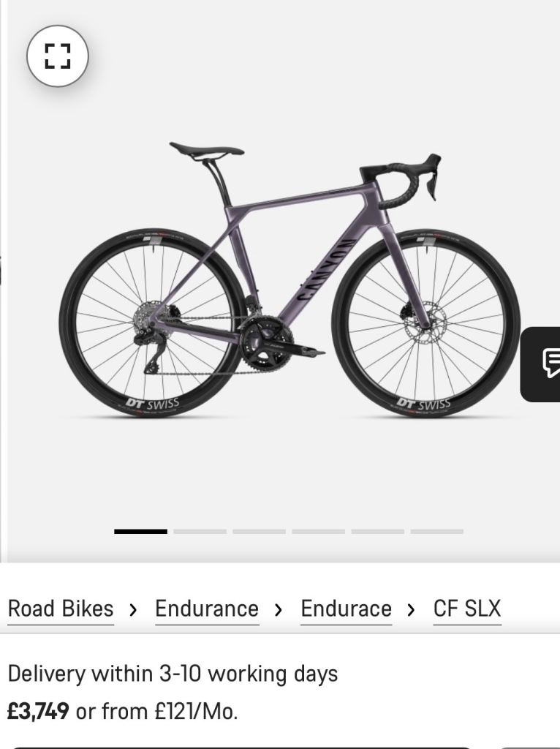Tap the CANYON logo on bike frame

pyautogui.click(x=327, y=269)
